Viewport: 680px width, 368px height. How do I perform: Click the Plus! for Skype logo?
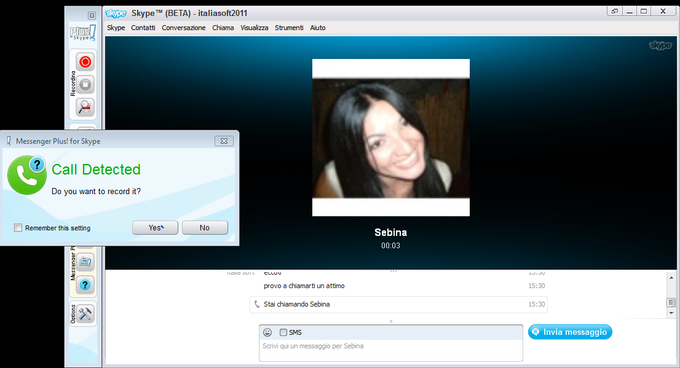coord(83,33)
